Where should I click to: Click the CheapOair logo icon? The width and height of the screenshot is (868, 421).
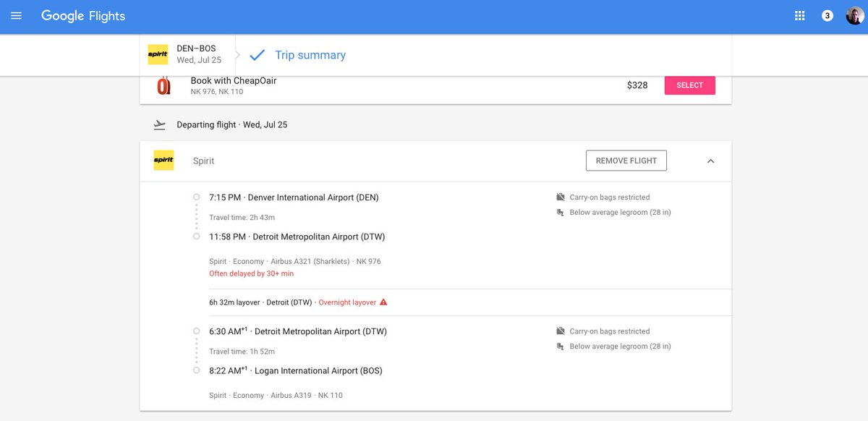tap(164, 85)
